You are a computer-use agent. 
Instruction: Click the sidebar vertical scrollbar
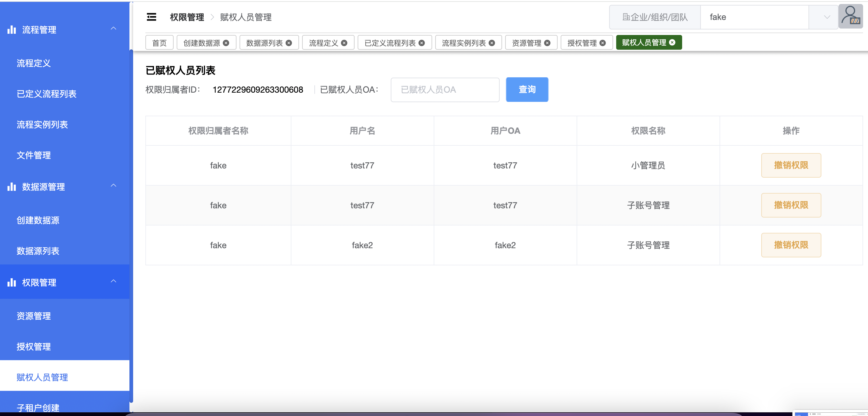click(131, 226)
